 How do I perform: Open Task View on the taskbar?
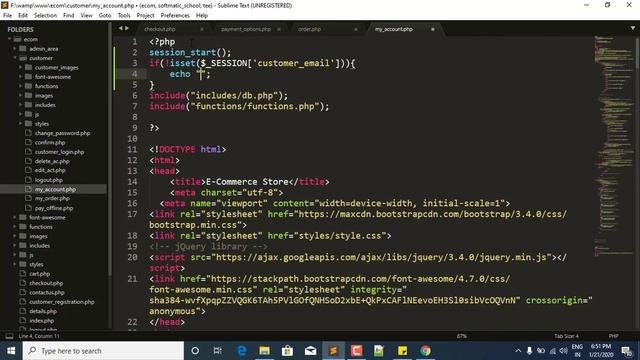(x=218, y=351)
